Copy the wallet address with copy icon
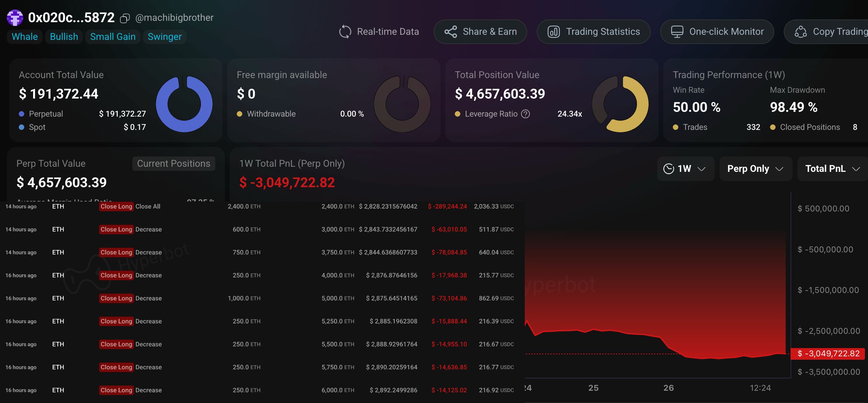Viewport: 868px width, 403px height. 125,18
